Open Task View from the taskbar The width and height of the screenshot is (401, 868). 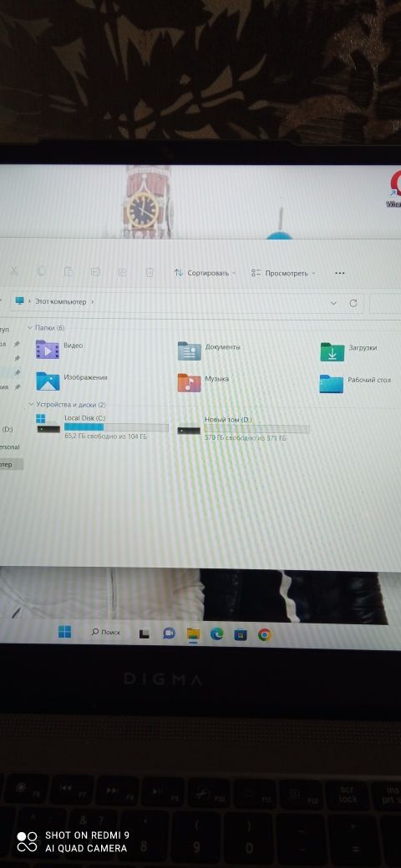144,633
